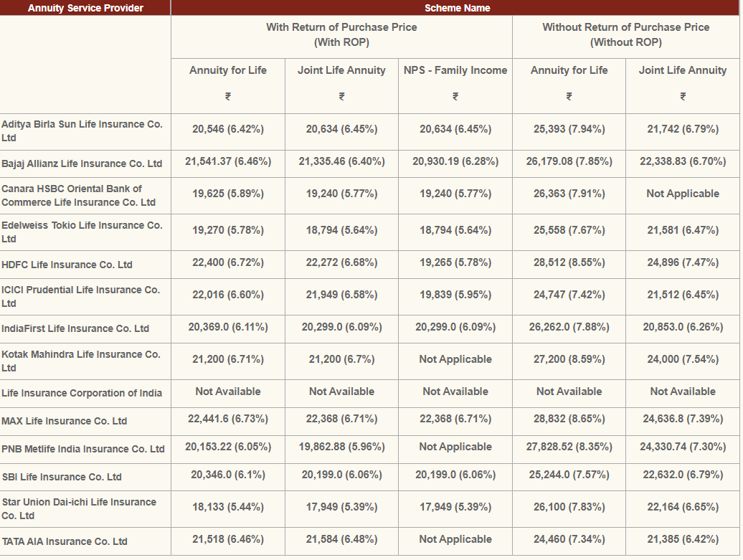Select the value 26,100 (7.83%)
This screenshot has width=743, height=560.
(x=569, y=506)
